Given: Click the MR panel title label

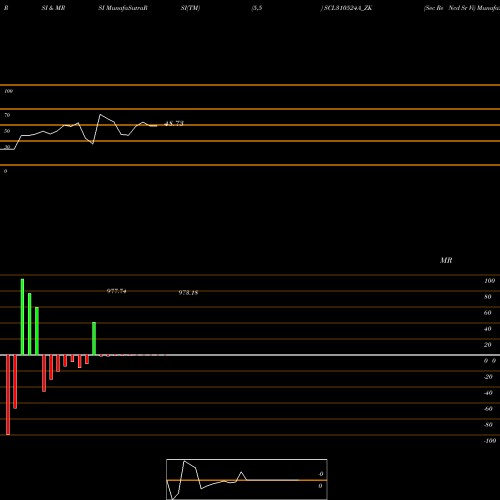Looking at the screenshot, I should click(x=446, y=260).
